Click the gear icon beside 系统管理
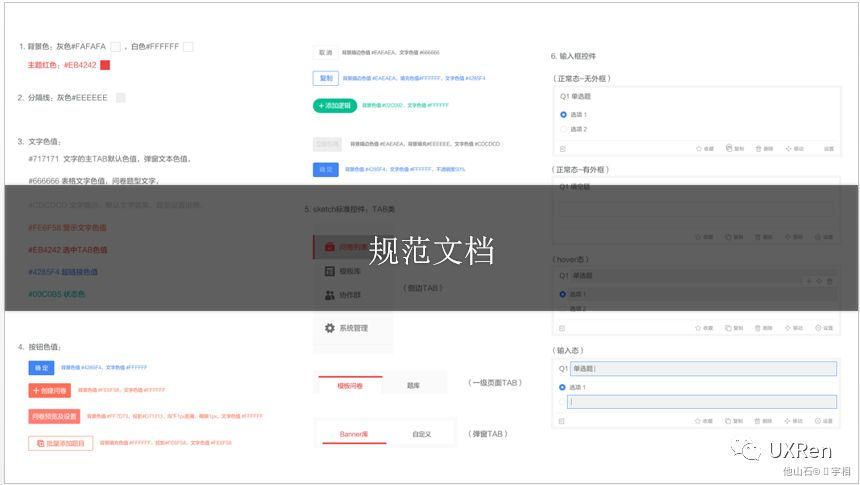 tap(330, 328)
